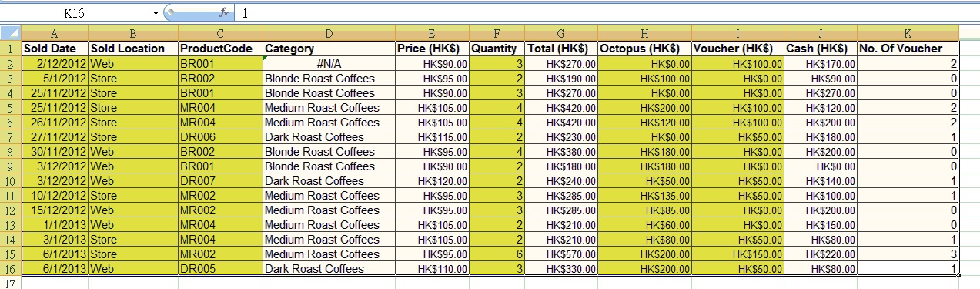
Task: Select the No. Of Voucher header cell
Action: (x=908, y=49)
